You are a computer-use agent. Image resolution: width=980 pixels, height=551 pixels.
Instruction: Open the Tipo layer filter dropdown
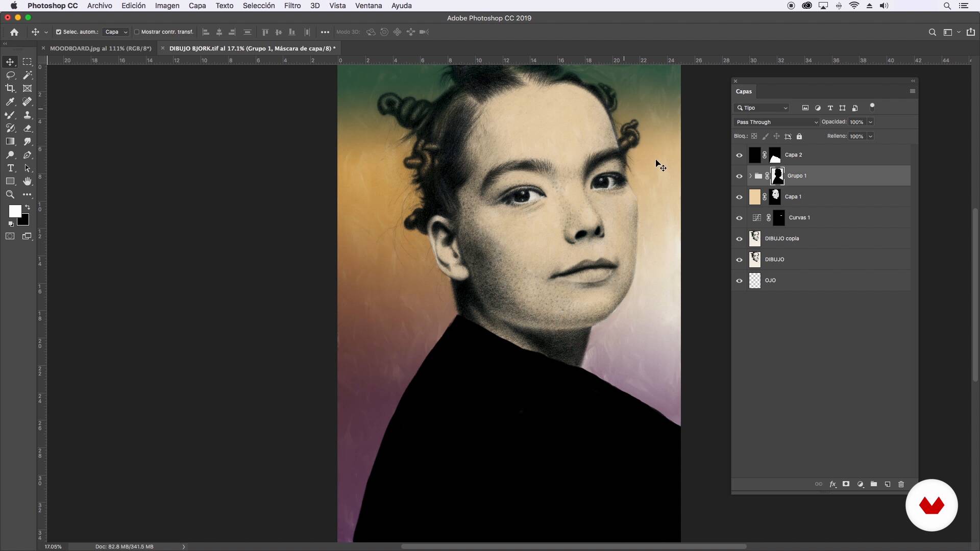tap(762, 108)
